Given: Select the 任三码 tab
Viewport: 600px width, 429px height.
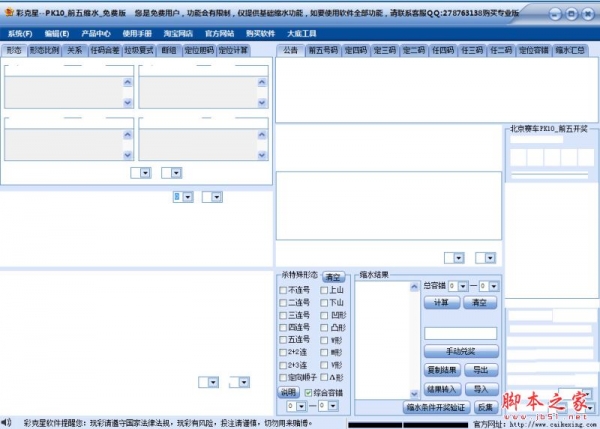Looking at the screenshot, I should 472,50.
